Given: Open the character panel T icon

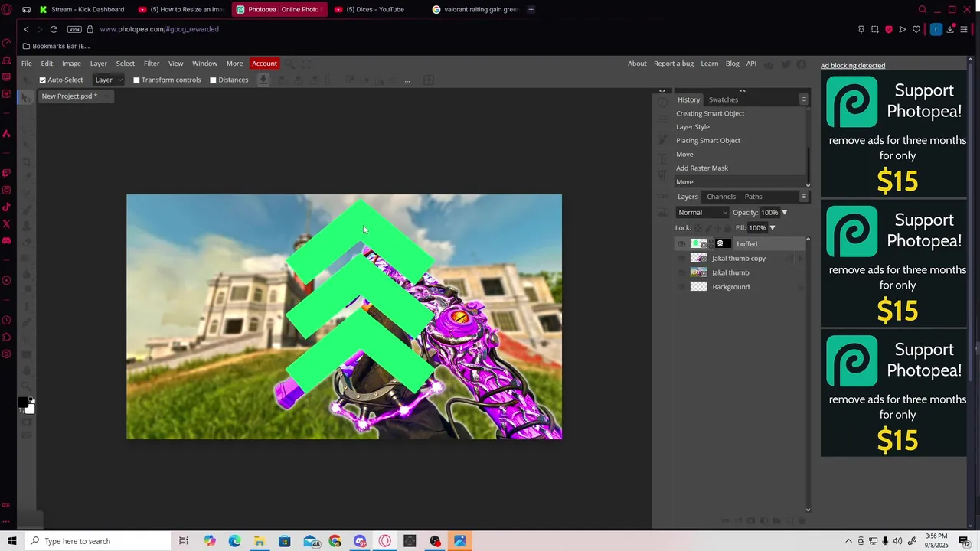Looking at the screenshot, I should click(x=662, y=158).
